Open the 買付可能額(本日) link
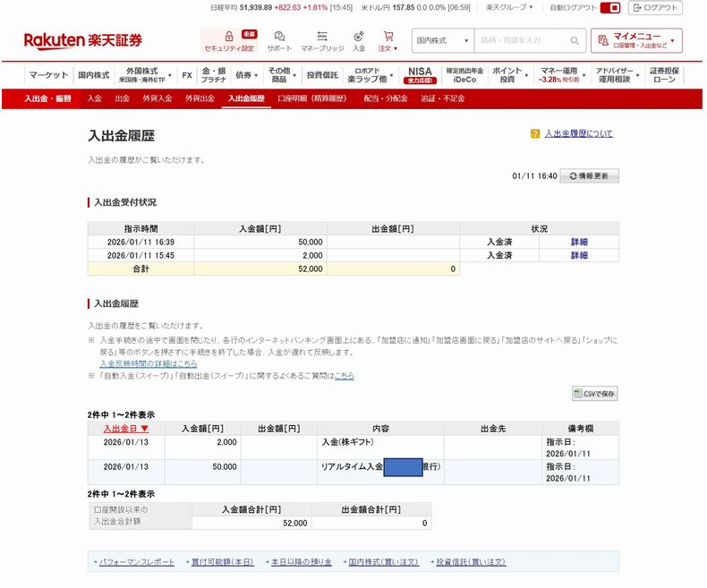Image resolution: width=707 pixels, height=588 pixels. pos(222,562)
